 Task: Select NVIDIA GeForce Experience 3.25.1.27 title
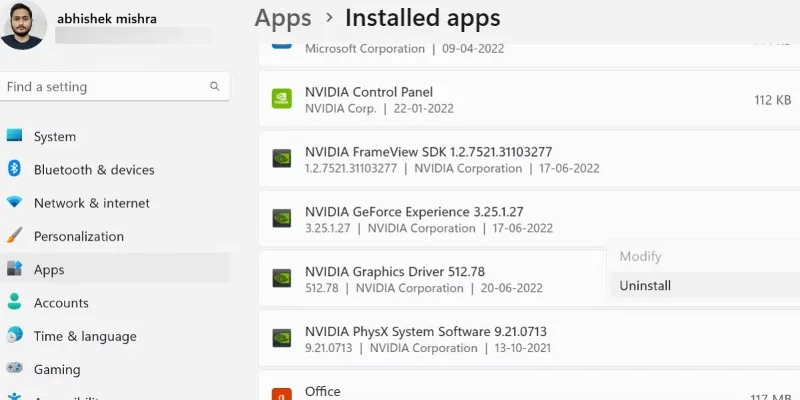click(x=414, y=211)
